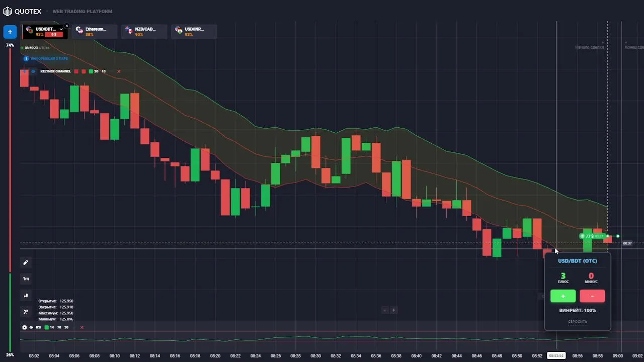Click the USD/BDT (OTC) widget title
The width and height of the screenshot is (644, 362).
click(x=578, y=261)
